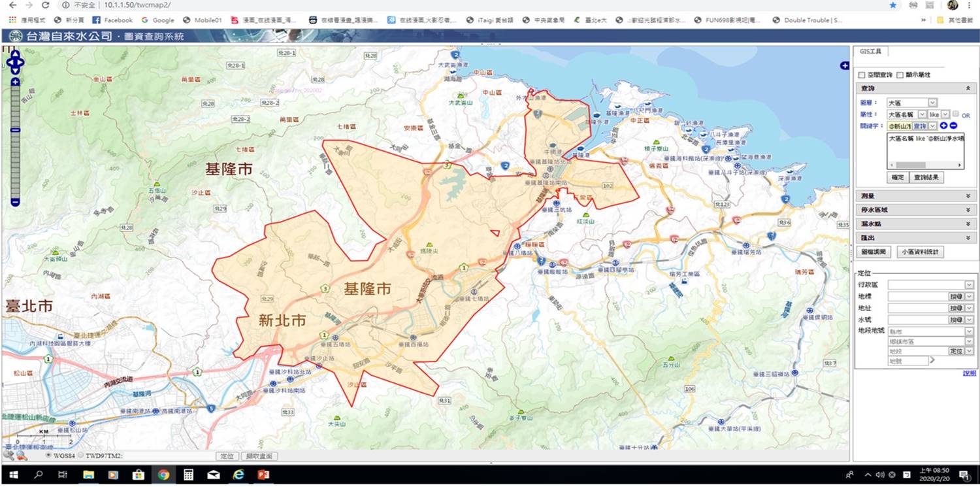980x487 pixels.
Task: Open the 說明 help link
Action: [970, 373]
